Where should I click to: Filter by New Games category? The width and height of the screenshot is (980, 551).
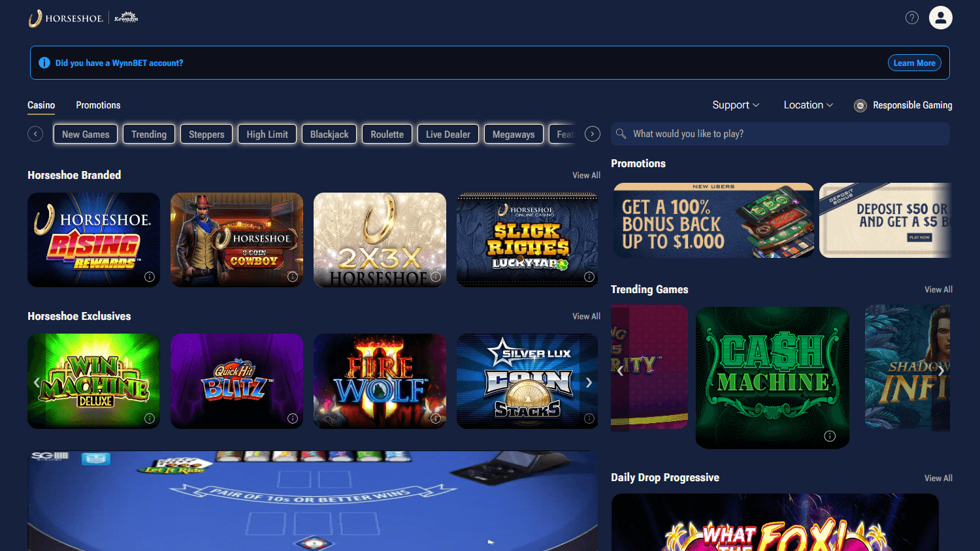click(86, 134)
